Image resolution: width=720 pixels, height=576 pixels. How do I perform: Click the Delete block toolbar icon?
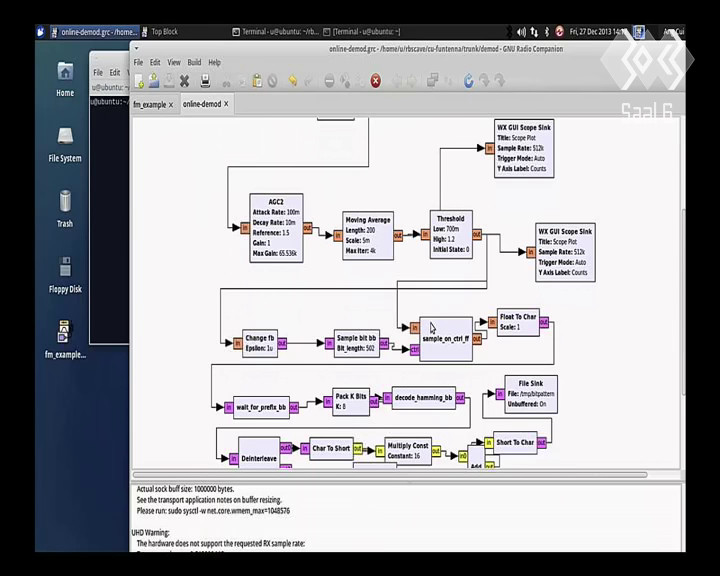(x=272, y=81)
